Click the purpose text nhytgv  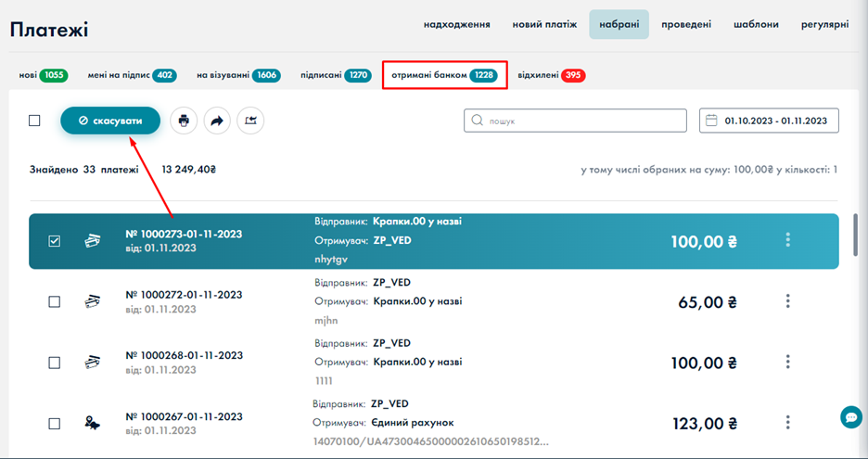(x=331, y=260)
